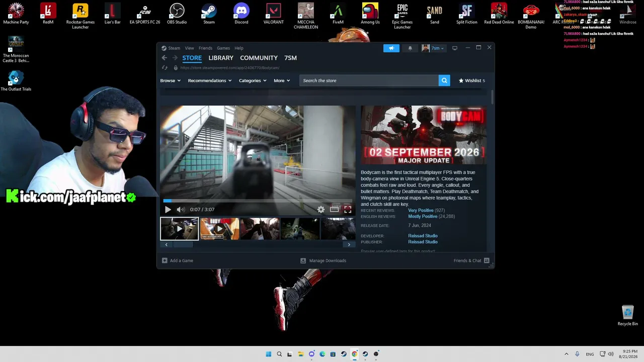The width and height of the screenshot is (644, 362).
Task: Open the Among Us desktop icon
Action: click(370, 14)
